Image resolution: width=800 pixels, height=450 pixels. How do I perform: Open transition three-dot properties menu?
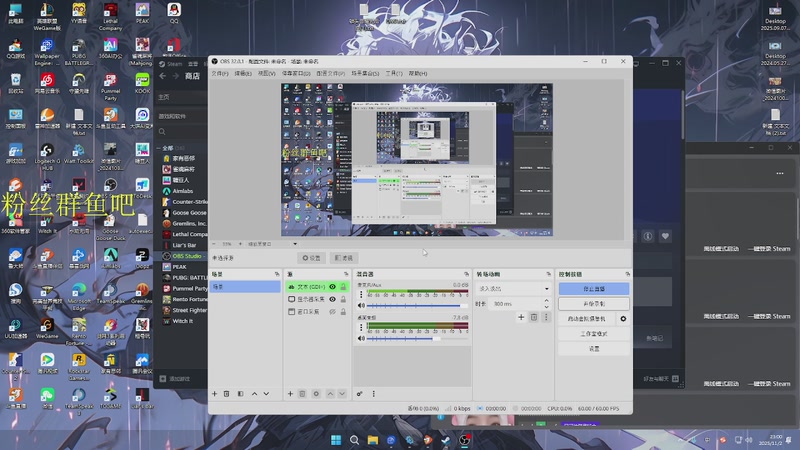546,317
